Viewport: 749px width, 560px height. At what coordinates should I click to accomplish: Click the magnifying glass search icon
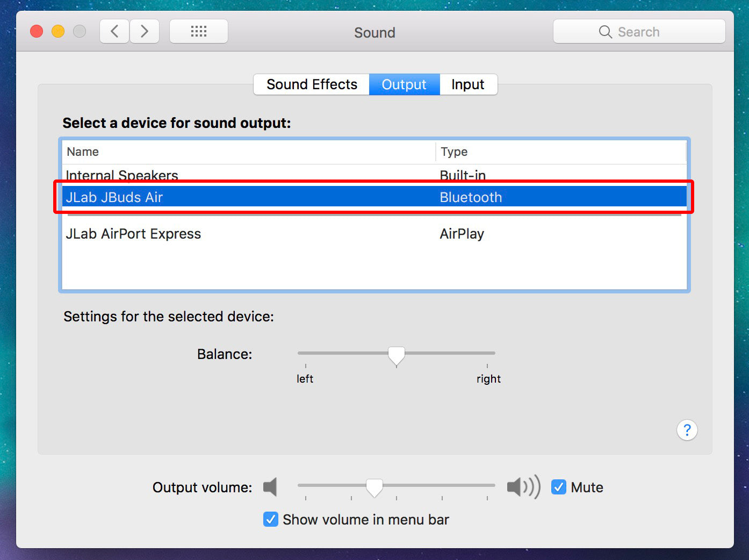606,32
